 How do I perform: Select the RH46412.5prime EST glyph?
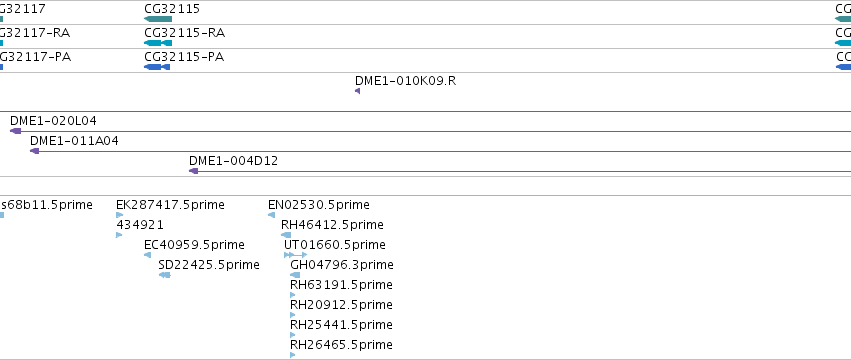286,235
